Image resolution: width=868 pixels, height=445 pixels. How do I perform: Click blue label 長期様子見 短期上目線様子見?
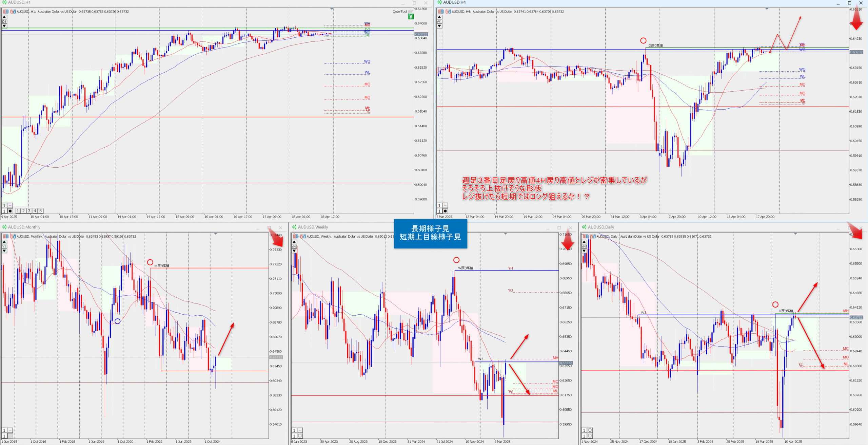[x=430, y=233]
